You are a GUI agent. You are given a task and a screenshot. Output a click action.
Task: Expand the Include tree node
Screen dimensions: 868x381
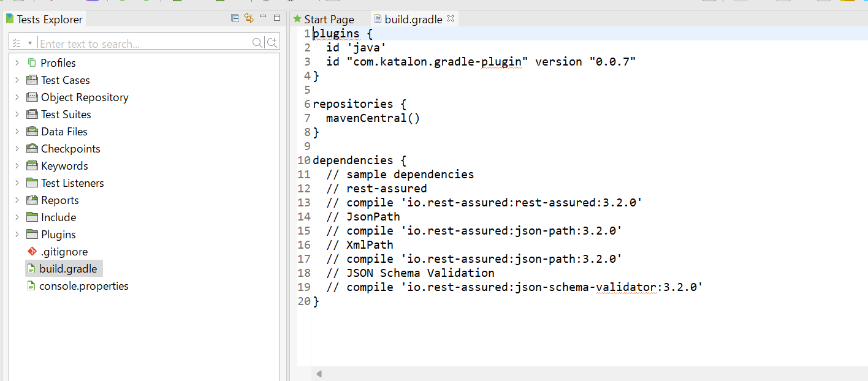[17, 217]
